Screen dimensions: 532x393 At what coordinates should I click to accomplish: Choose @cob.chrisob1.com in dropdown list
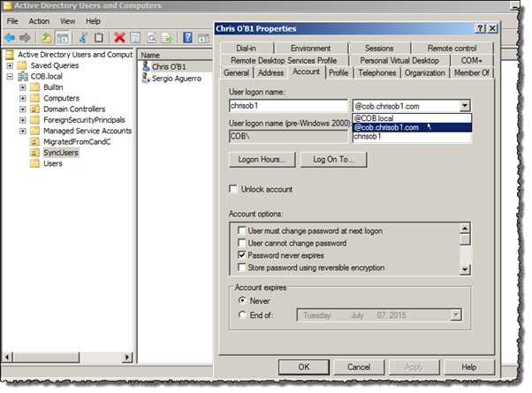pyautogui.click(x=412, y=127)
